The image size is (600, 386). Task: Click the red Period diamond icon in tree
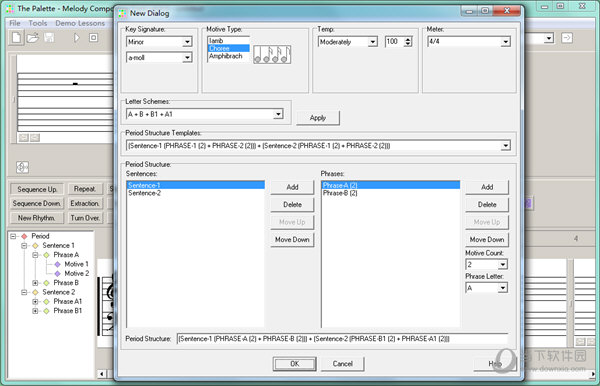pos(24,236)
